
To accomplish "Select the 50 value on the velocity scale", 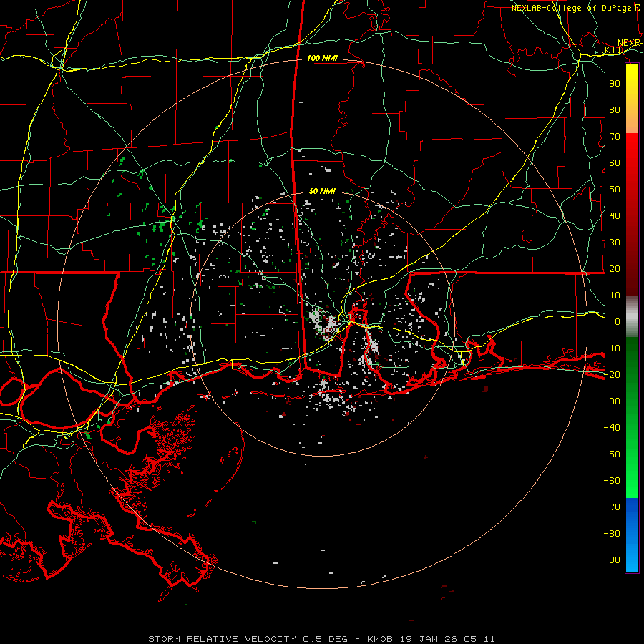I will 615,190.
